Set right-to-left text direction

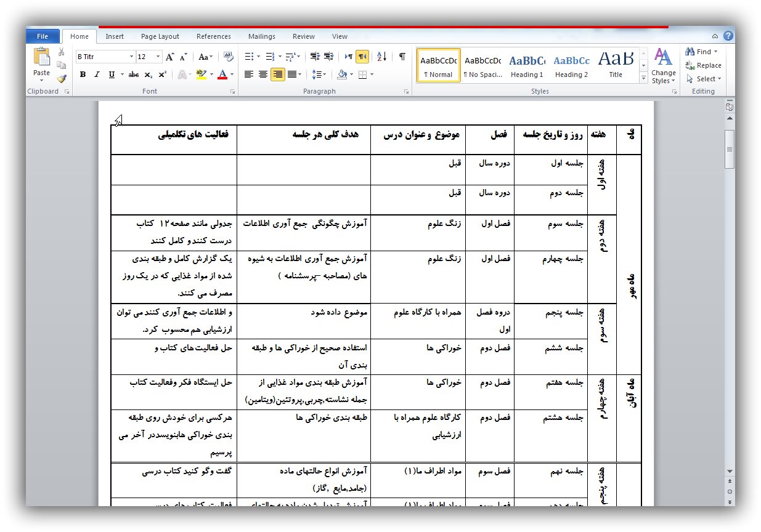tap(362, 57)
